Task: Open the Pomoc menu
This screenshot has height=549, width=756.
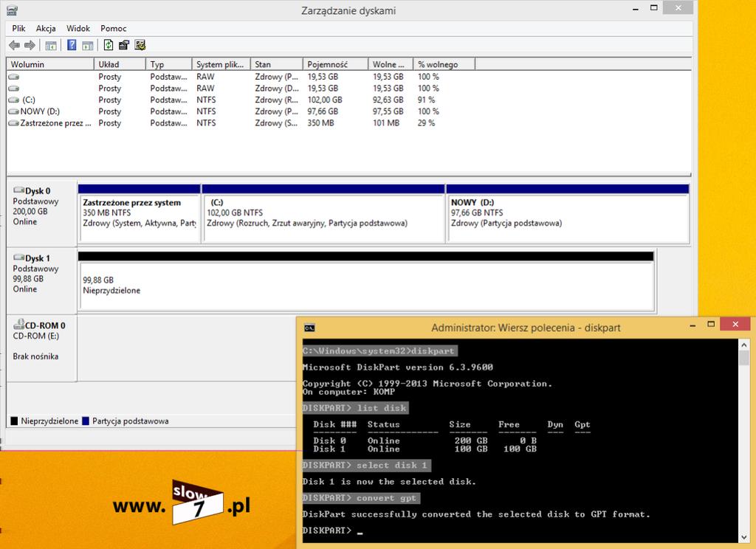Action: click(x=113, y=29)
